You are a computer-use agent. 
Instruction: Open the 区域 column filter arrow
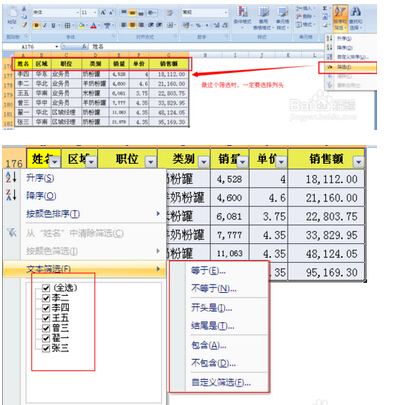click(91, 162)
